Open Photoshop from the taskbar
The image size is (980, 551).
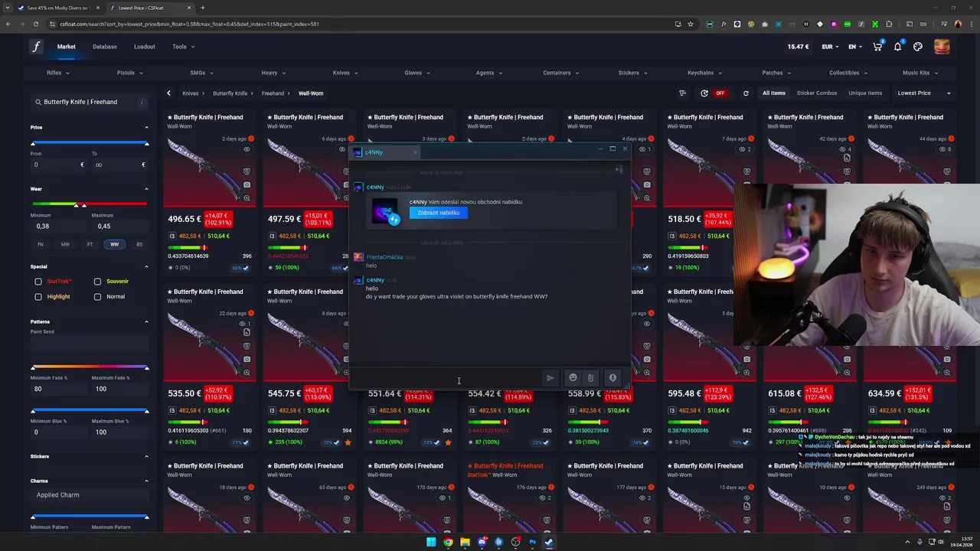pyautogui.click(x=532, y=543)
